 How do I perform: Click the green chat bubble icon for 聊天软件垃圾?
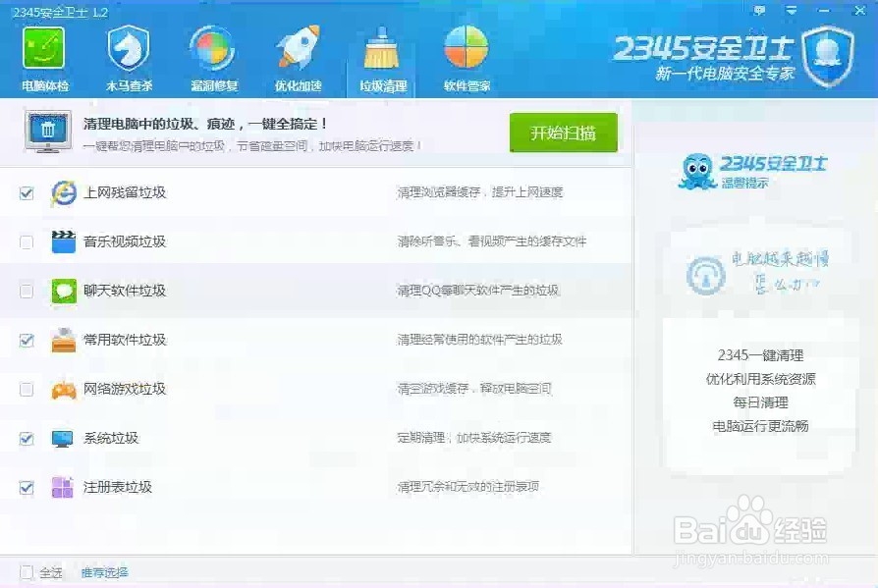pyautogui.click(x=63, y=291)
